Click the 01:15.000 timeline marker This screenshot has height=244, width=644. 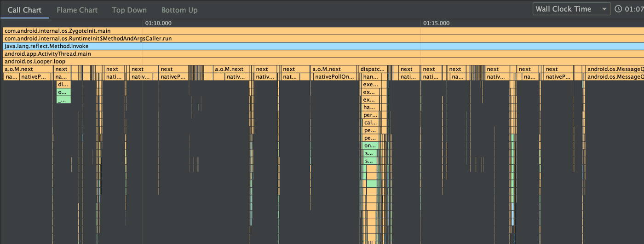coord(437,23)
